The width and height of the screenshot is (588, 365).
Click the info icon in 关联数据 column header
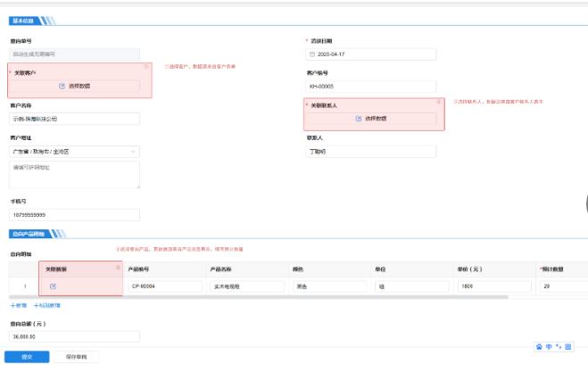117,268
